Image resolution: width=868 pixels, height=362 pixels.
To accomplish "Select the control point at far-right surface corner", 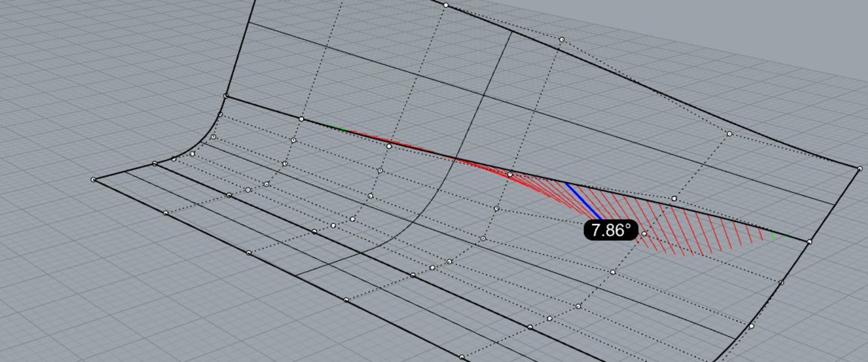I will coord(859,169).
